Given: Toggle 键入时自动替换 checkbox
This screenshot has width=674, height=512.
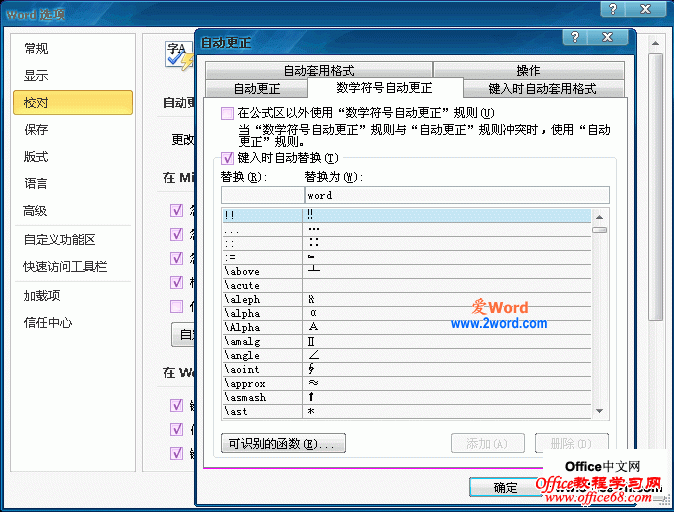Looking at the screenshot, I should tap(227, 159).
